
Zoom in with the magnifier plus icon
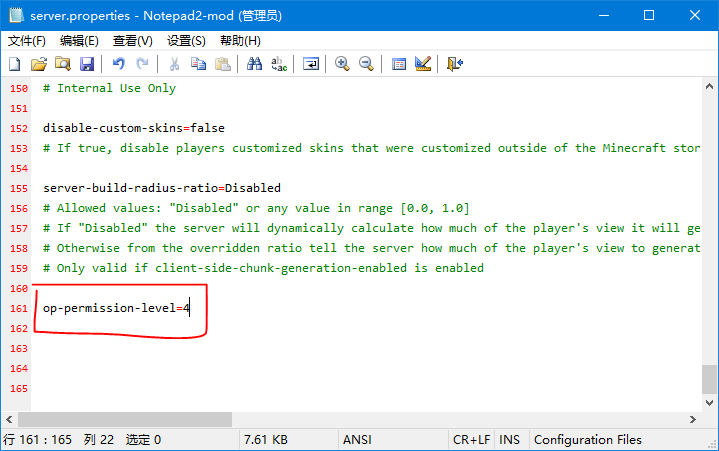tap(342, 64)
